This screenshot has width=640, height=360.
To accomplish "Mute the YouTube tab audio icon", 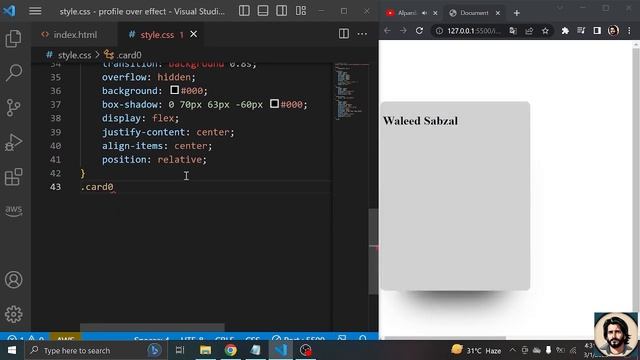I will point(424,13).
